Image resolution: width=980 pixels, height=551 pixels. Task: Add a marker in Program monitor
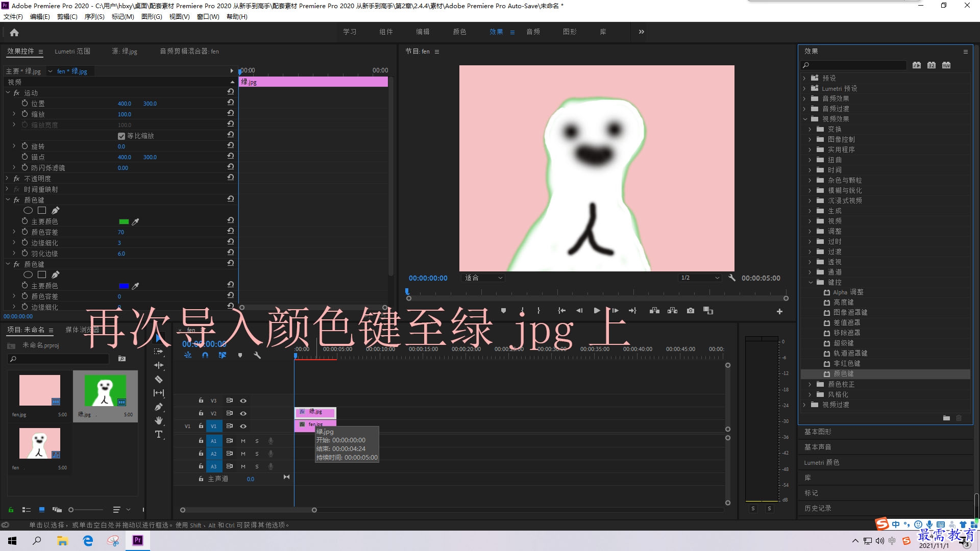point(503,311)
